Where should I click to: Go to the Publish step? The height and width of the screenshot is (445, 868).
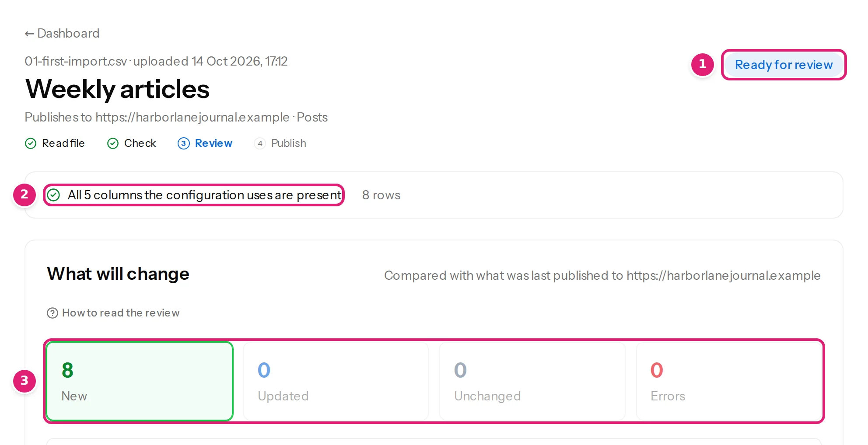pyautogui.click(x=280, y=143)
